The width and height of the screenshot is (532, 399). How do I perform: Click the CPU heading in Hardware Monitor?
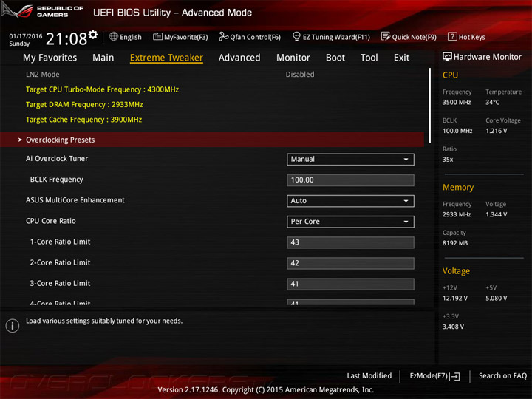point(450,75)
